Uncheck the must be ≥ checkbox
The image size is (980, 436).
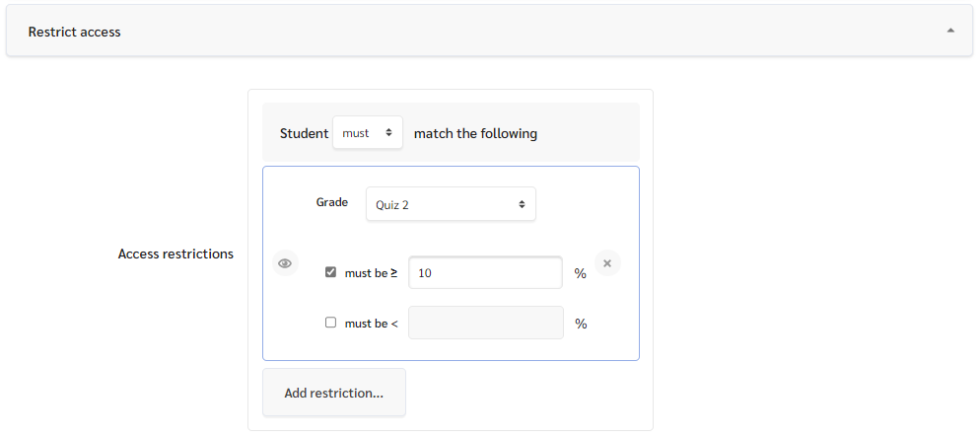330,272
